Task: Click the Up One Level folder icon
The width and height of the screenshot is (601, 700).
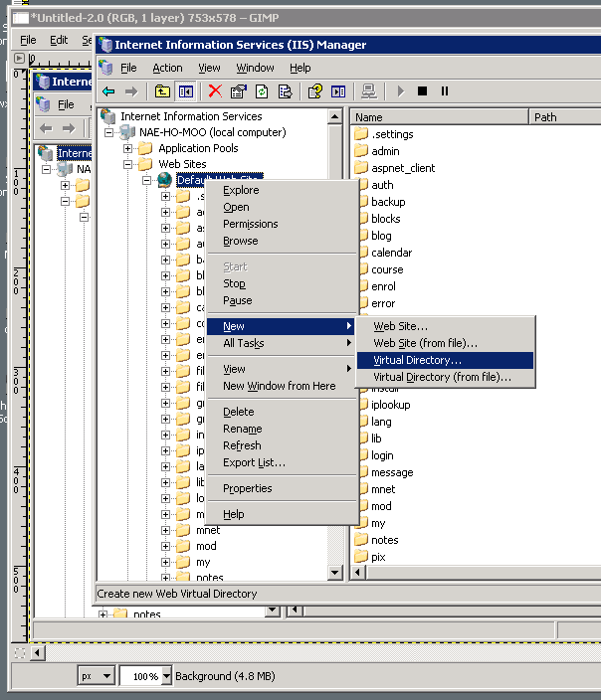Action: point(162,91)
